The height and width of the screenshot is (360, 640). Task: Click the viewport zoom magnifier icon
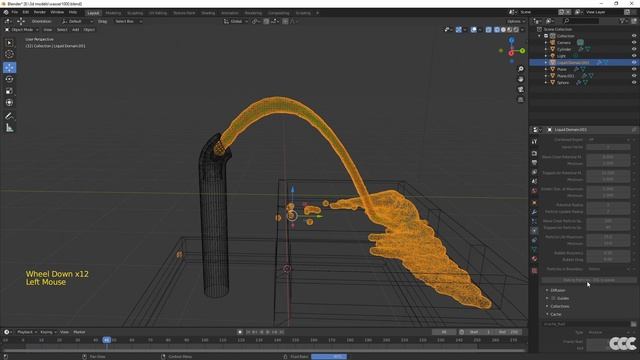click(521, 69)
